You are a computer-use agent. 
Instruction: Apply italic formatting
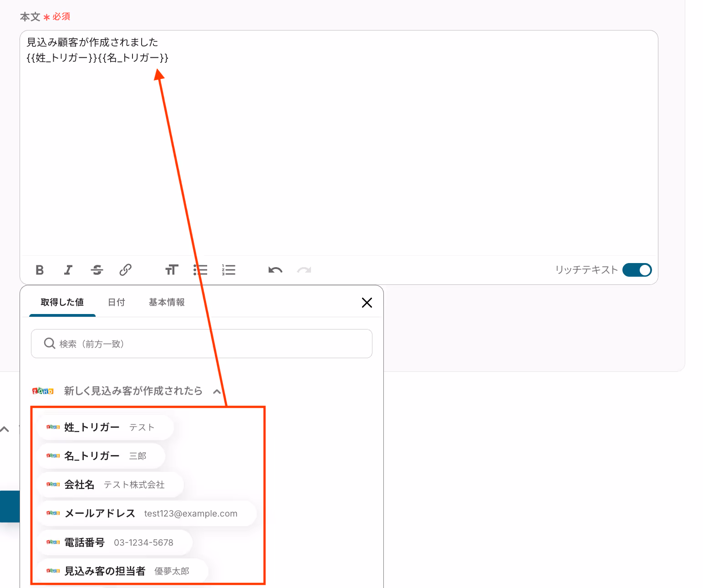pyautogui.click(x=68, y=270)
